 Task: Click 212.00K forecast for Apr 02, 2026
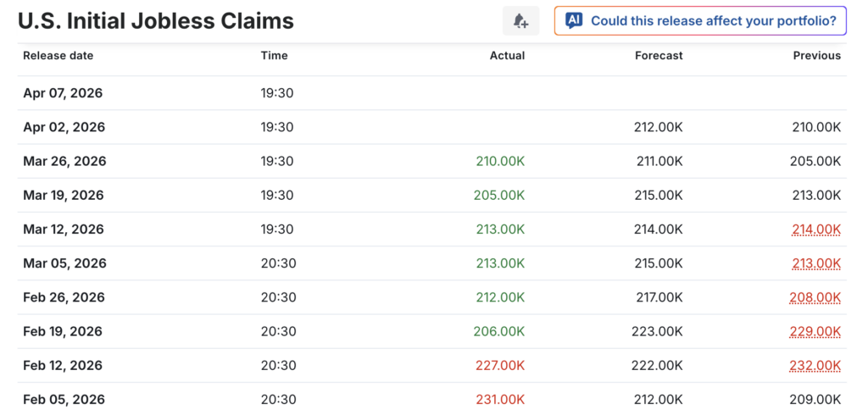point(658,127)
